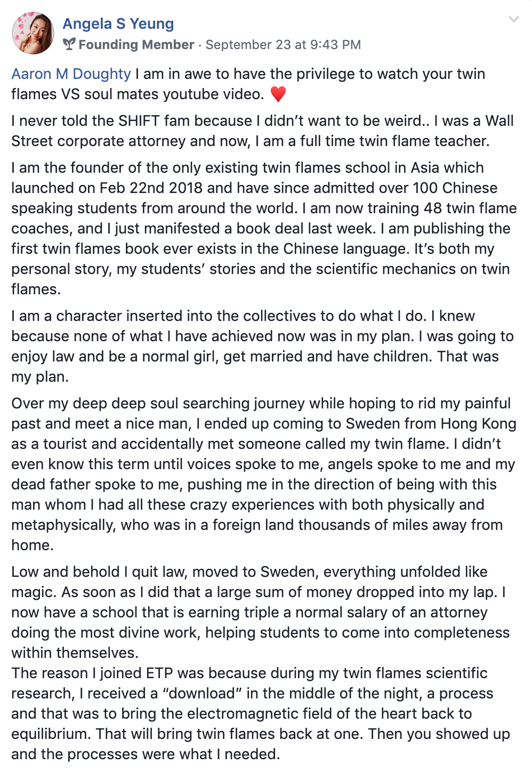
Task: Open the September 23 at 9:43 PM timestamp
Action: point(283,45)
